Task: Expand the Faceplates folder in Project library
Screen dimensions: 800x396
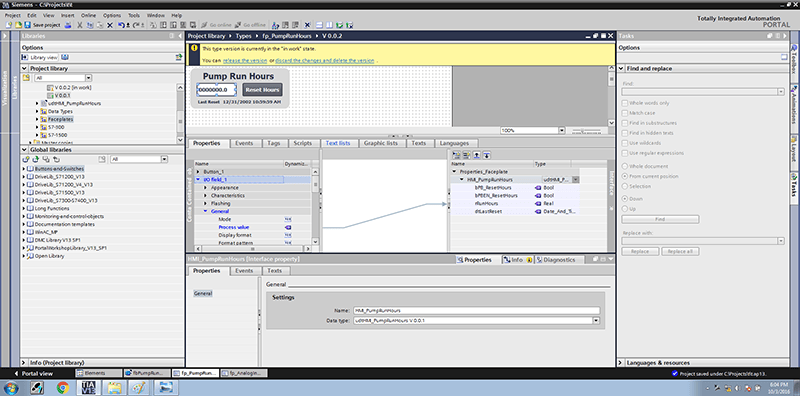Action: point(37,119)
